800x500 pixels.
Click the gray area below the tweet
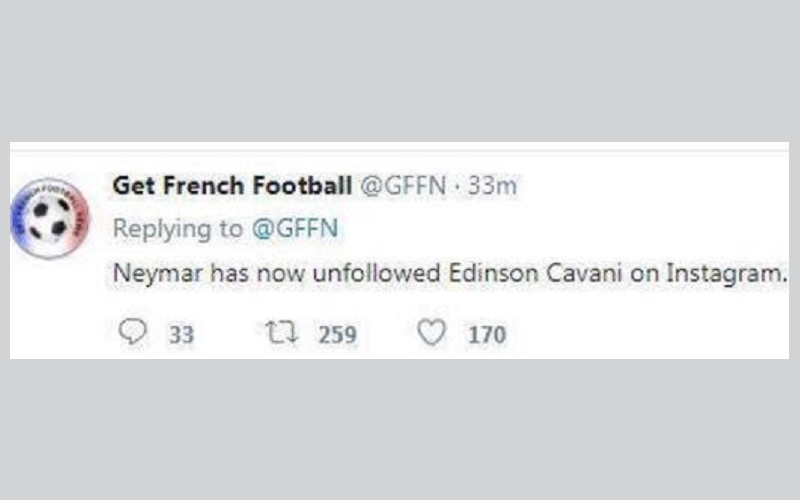[400, 430]
